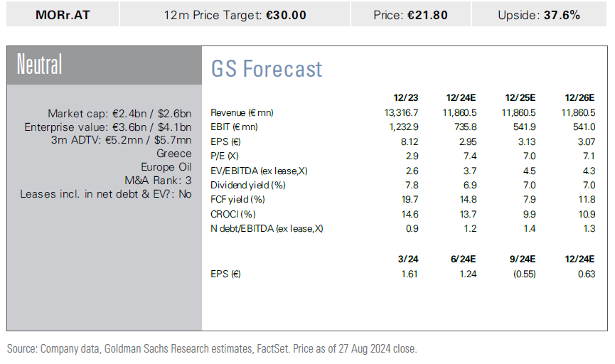615x364 pixels.
Task: Click the Price €21.80 header cell
Action: tap(410, 14)
